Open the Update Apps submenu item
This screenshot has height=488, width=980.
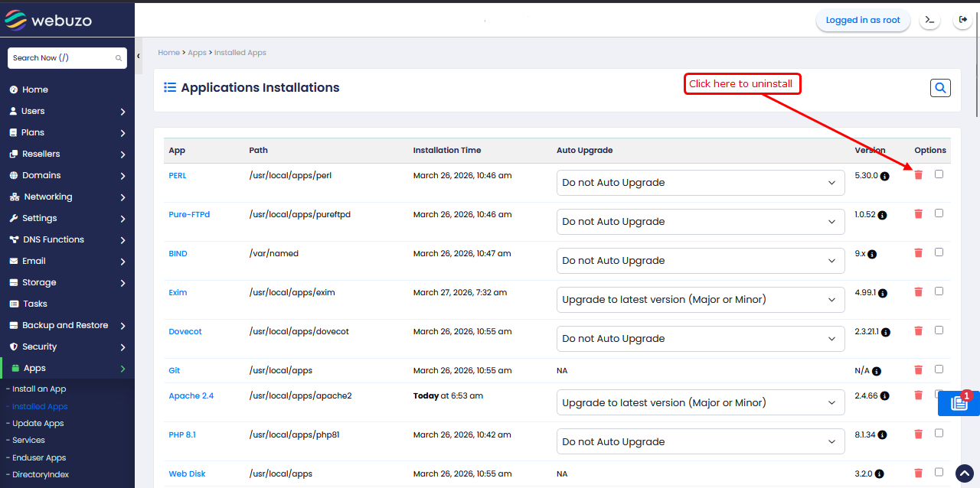(38, 423)
